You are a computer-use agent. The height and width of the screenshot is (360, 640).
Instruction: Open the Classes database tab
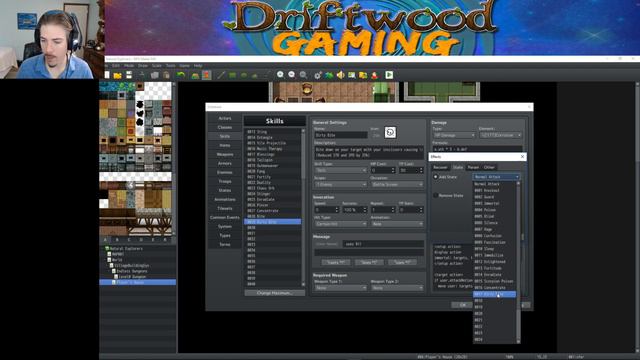(x=224, y=127)
